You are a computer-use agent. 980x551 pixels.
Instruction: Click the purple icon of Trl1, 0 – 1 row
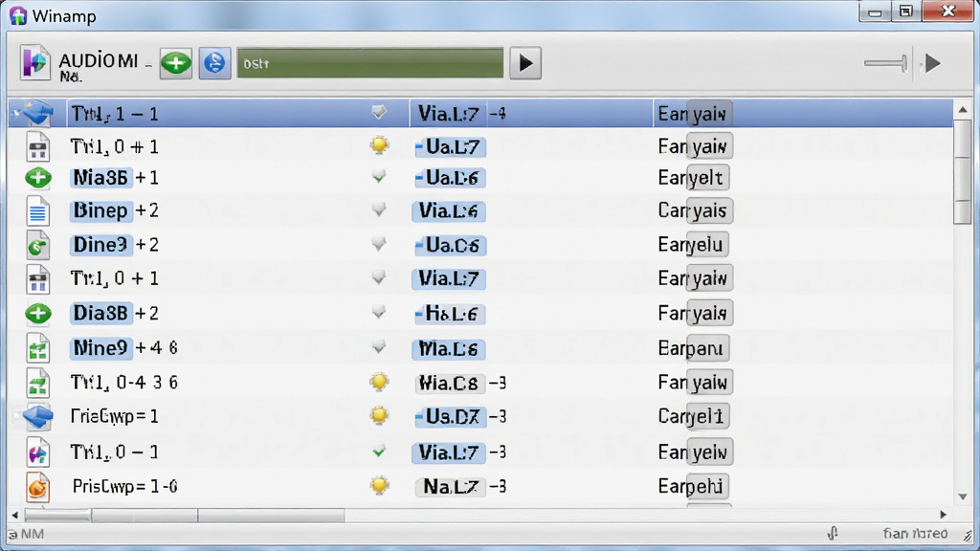[x=38, y=452]
